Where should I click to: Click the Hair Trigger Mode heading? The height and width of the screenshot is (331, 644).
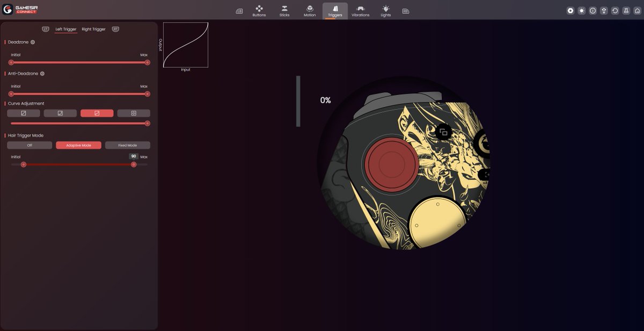click(26, 135)
